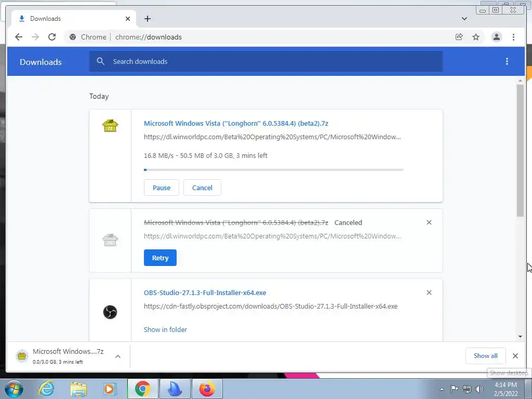The height and width of the screenshot is (399, 532).
Task: Launch Internet Explorer from taskbar
Action: (x=46, y=389)
